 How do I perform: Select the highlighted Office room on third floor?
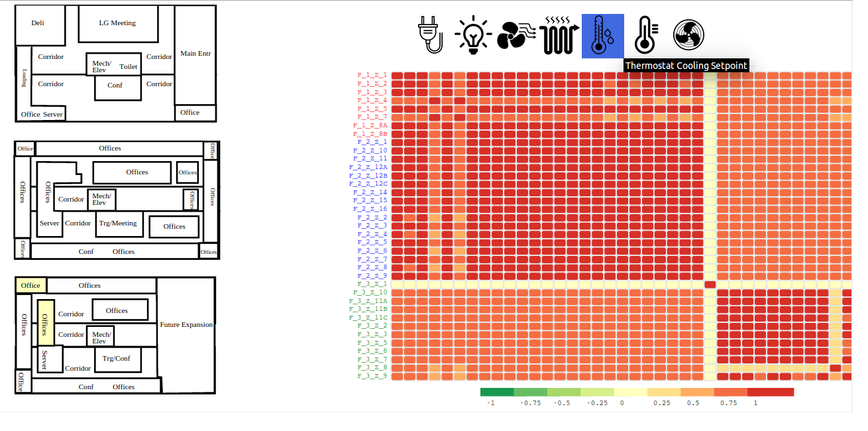(x=30, y=286)
